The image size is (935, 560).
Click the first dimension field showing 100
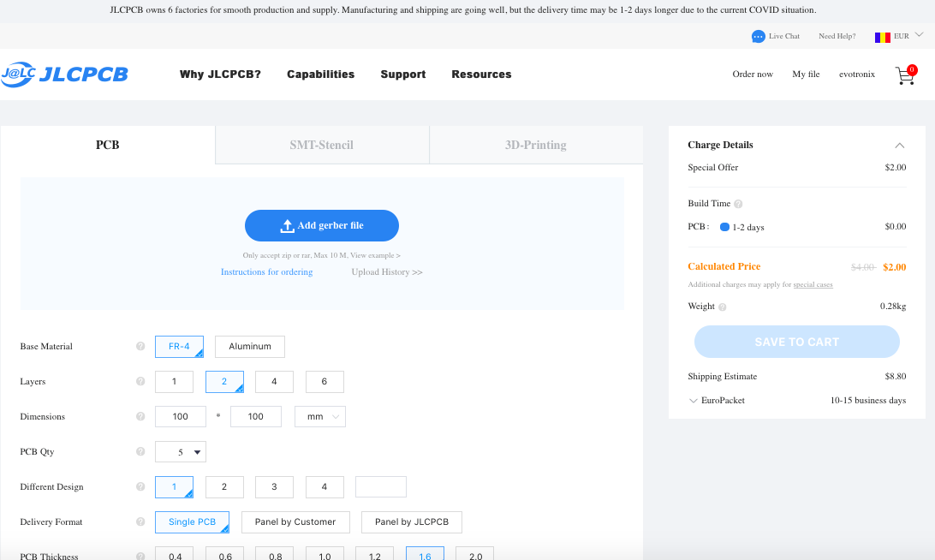click(x=180, y=416)
